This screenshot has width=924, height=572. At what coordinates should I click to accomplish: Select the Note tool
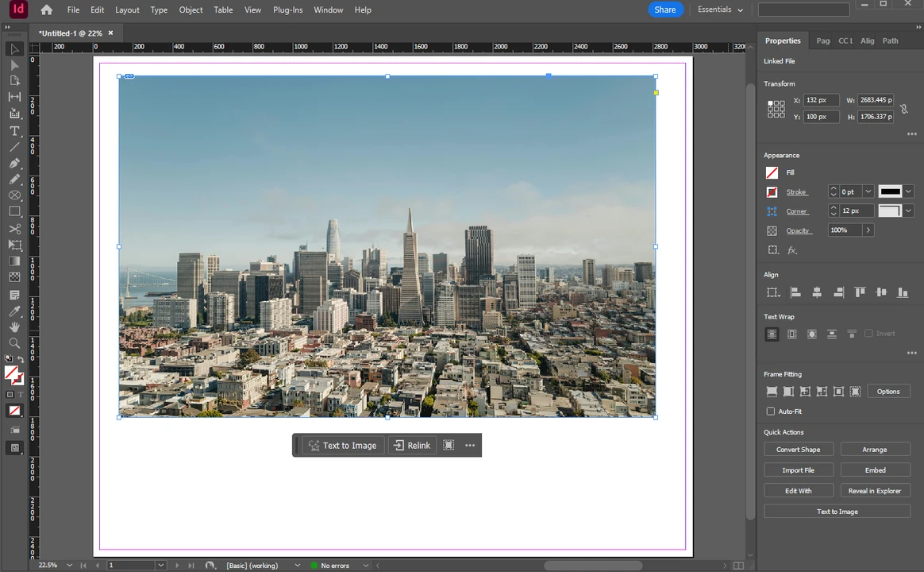pyautogui.click(x=15, y=294)
